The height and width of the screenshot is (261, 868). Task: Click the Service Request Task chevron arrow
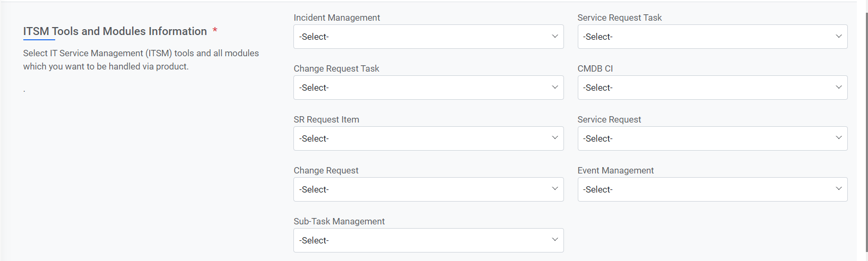839,37
